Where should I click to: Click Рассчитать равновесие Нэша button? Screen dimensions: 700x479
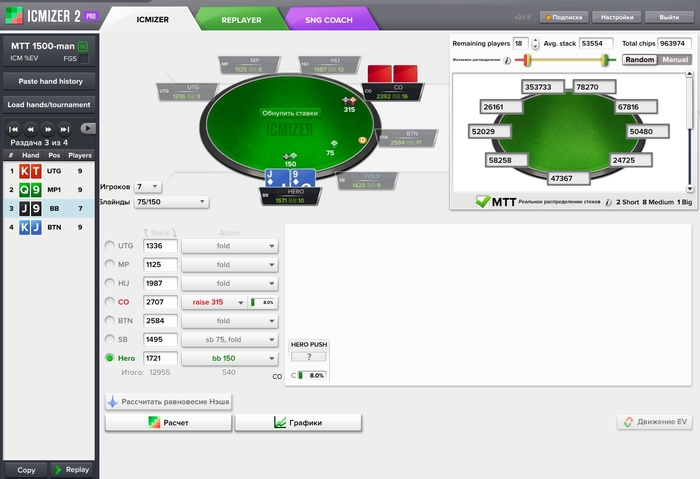pos(169,402)
